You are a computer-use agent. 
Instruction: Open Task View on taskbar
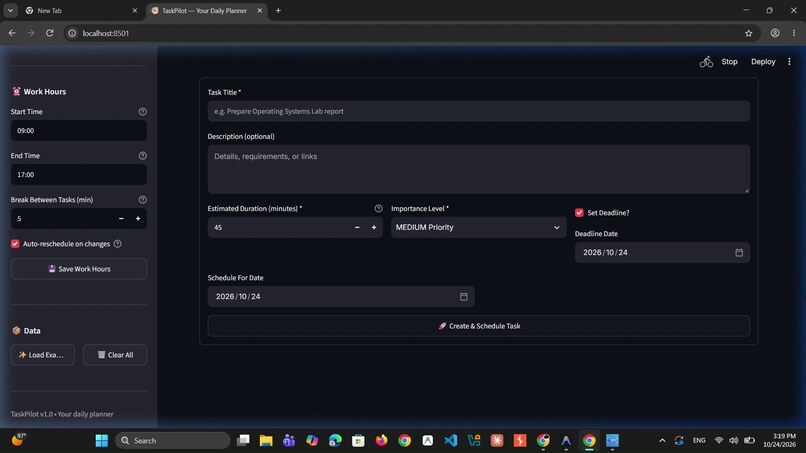click(x=243, y=441)
